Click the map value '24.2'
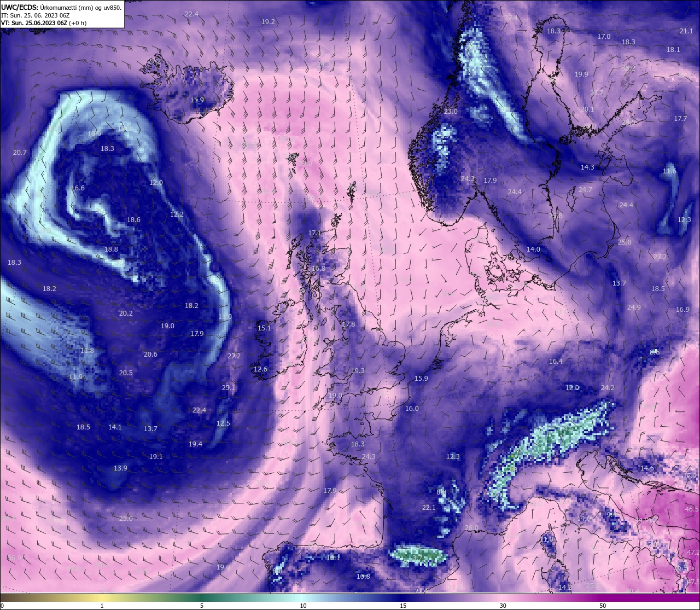The height and width of the screenshot is (610, 700). click(608, 388)
